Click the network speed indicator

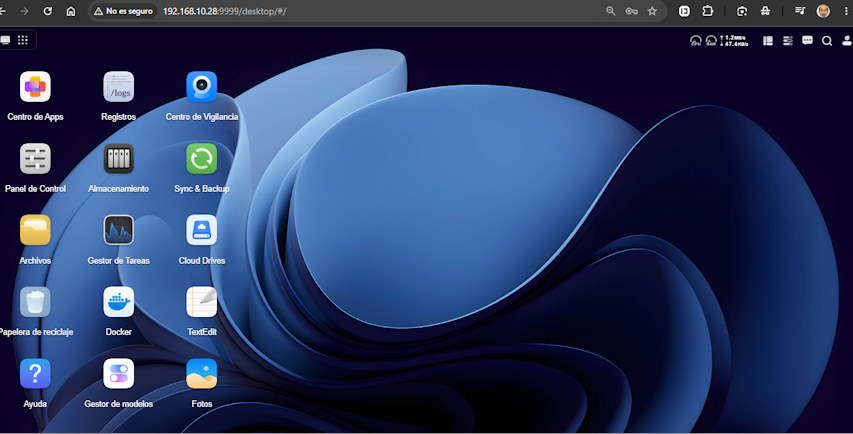[734, 41]
